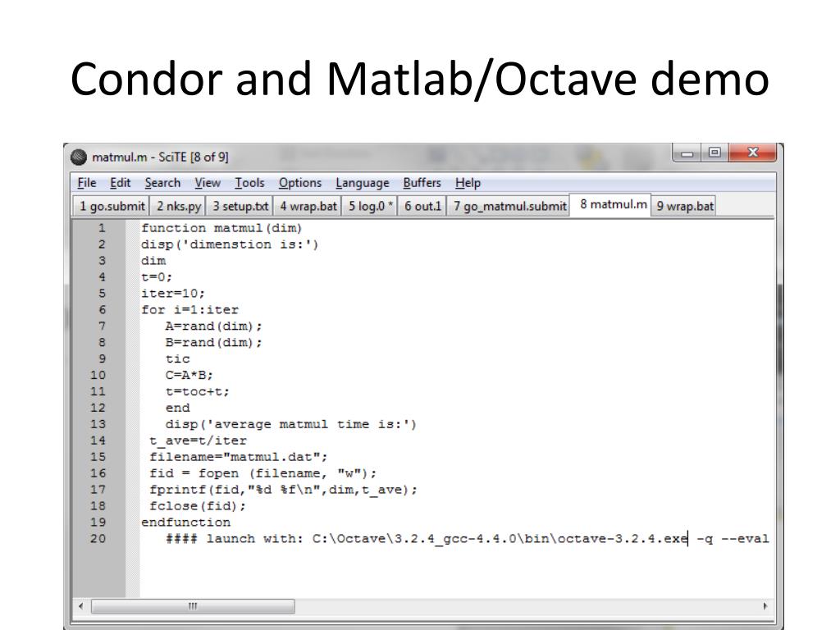The width and height of the screenshot is (840, 630).
Task: Click the horizontal scrollbar left arrow
Action: [81, 606]
